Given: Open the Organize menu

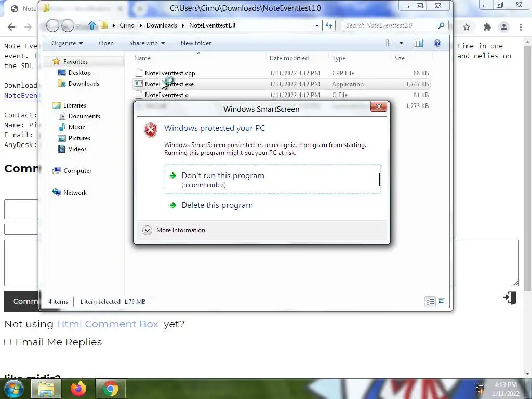Looking at the screenshot, I should 67,43.
